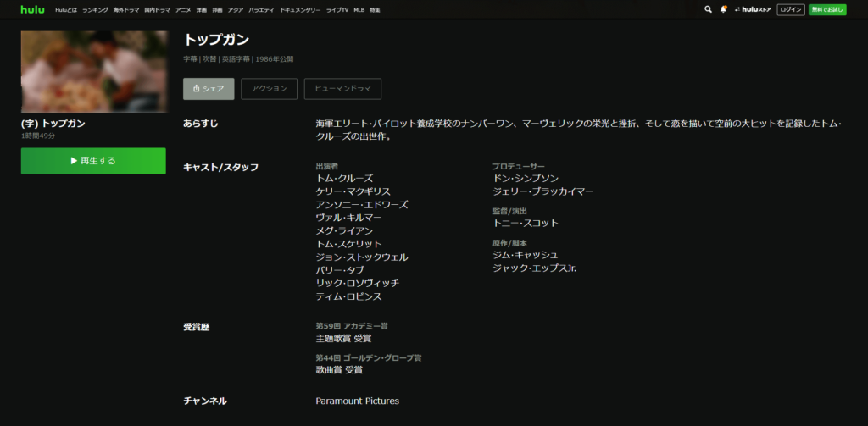868x426 pixels.
Task: Open the ライブTV nav item
Action: (x=337, y=10)
